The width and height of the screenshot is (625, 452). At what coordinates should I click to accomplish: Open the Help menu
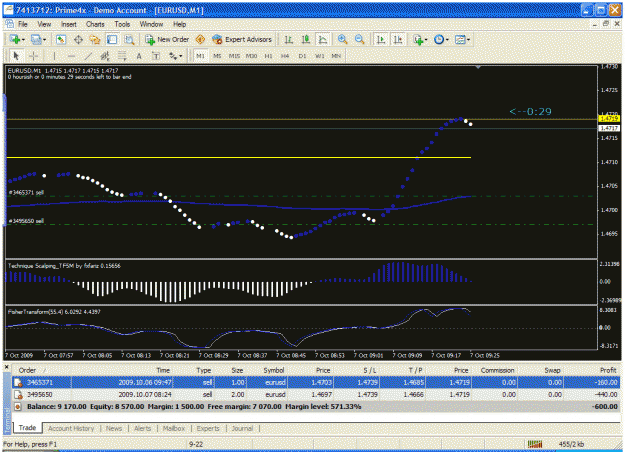179,24
